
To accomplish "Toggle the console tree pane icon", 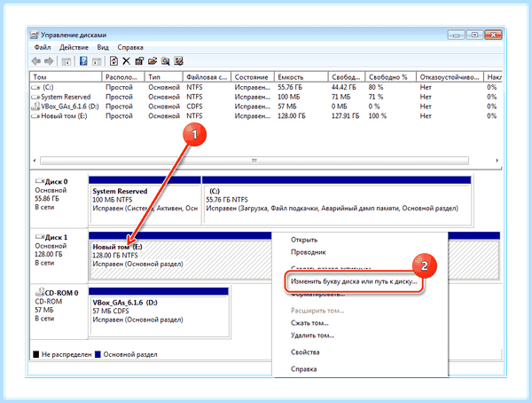I will (66, 61).
